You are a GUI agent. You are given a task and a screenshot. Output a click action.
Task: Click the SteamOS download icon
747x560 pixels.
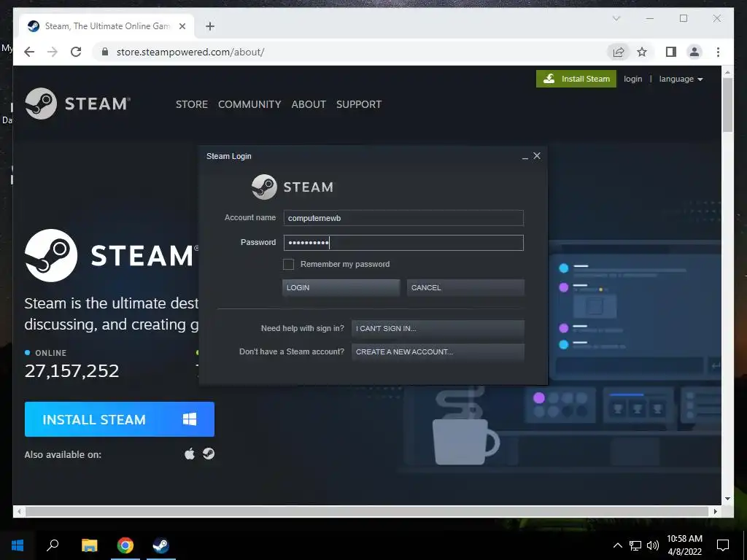[209, 454]
